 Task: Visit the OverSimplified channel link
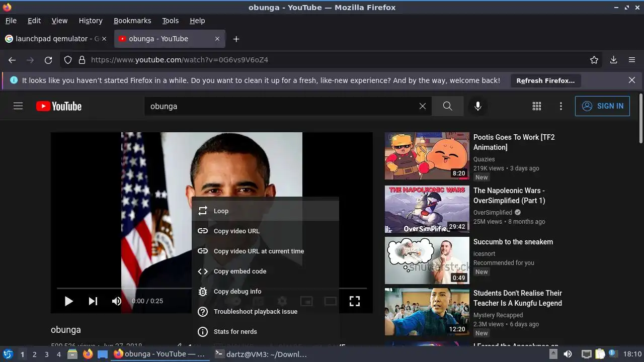pos(493,213)
